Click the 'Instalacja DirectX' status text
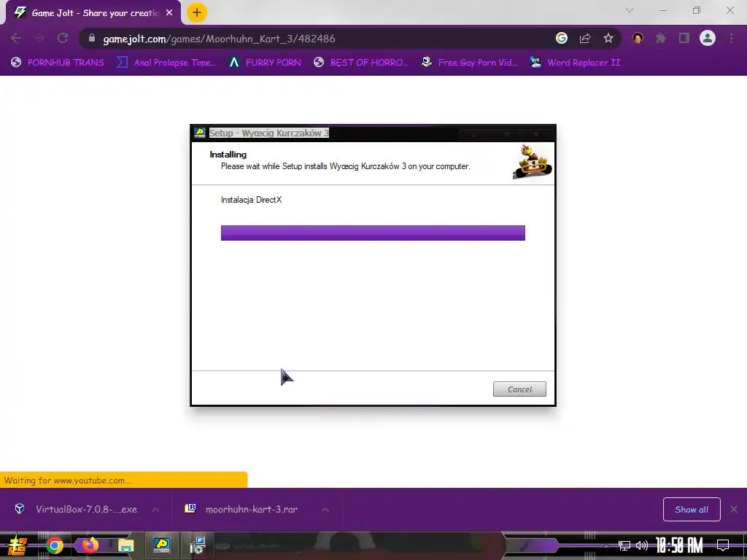 (x=251, y=200)
